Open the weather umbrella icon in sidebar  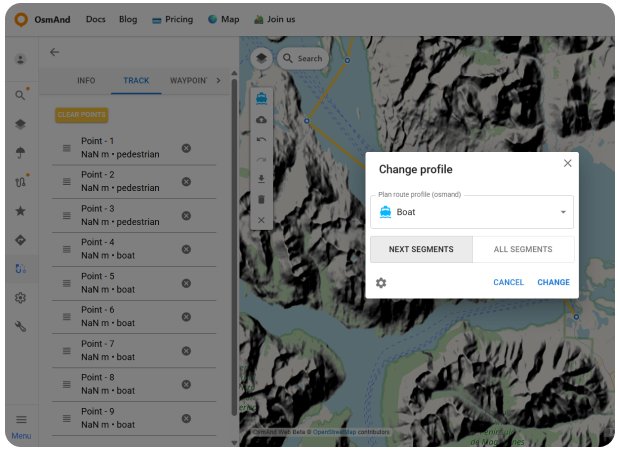pos(20,153)
